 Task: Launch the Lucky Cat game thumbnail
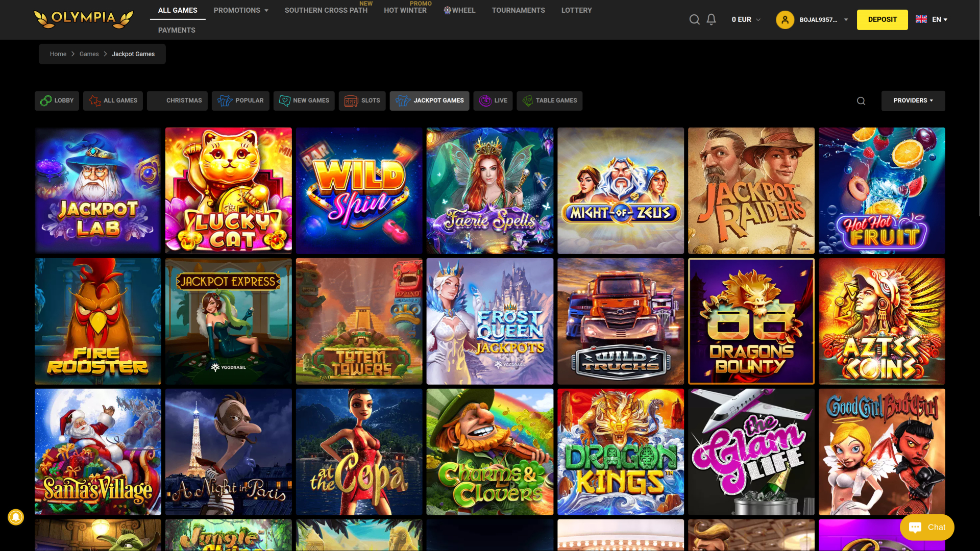(228, 190)
